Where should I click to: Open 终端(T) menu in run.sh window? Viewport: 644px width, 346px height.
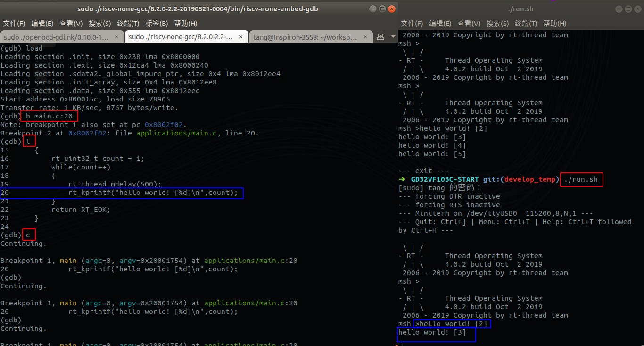point(526,24)
